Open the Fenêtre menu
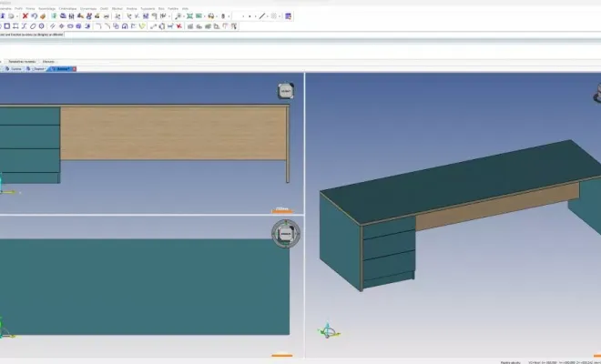 coord(173,8)
